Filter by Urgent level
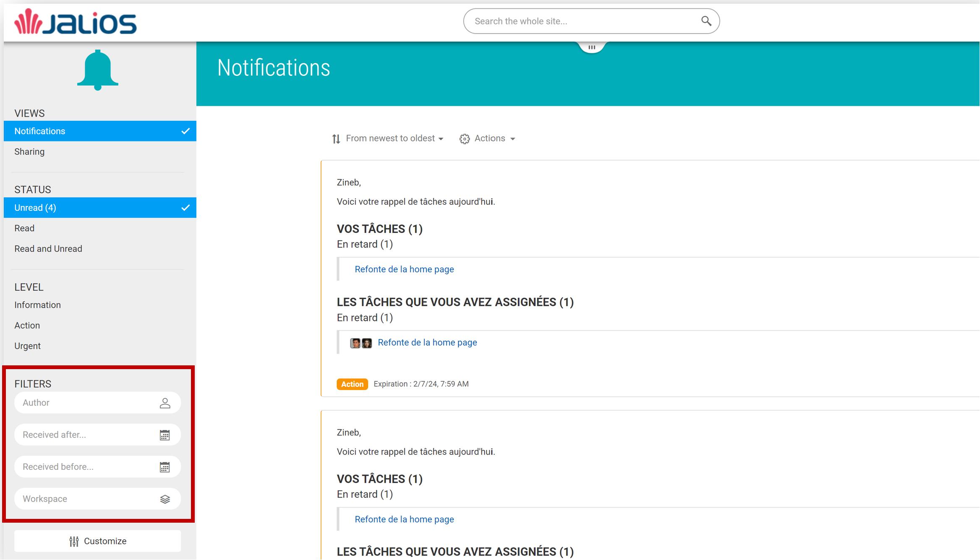Screen dimensions: 980x560 click(x=100, y=346)
